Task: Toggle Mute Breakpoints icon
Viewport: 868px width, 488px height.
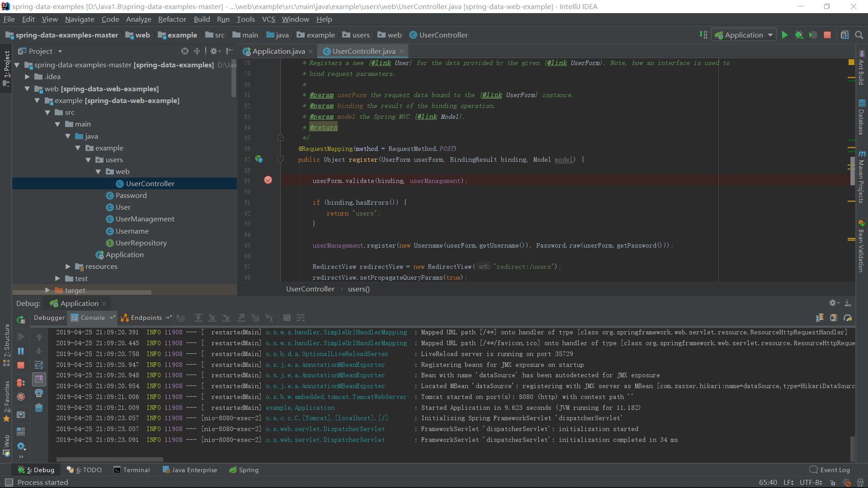Action: click(x=21, y=397)
